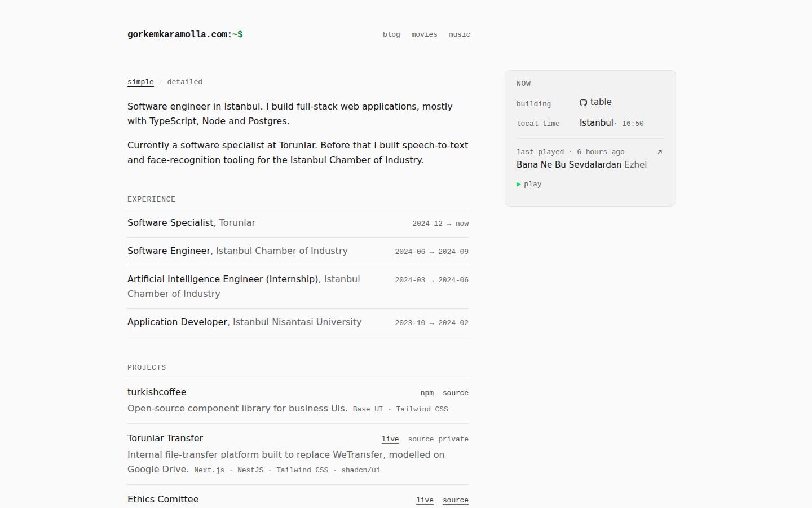
Task: Click the source private label
Action: pos(438,439)
